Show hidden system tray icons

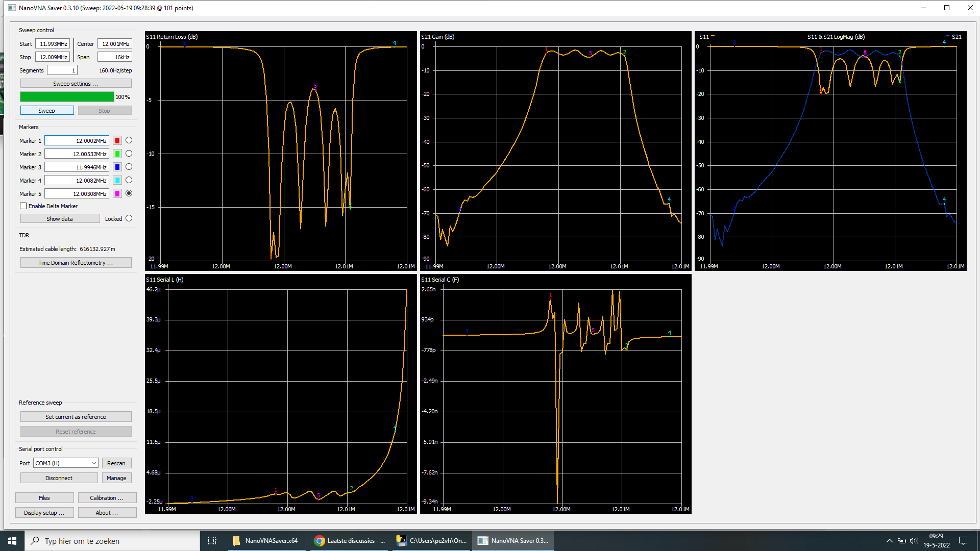point(890,541)
